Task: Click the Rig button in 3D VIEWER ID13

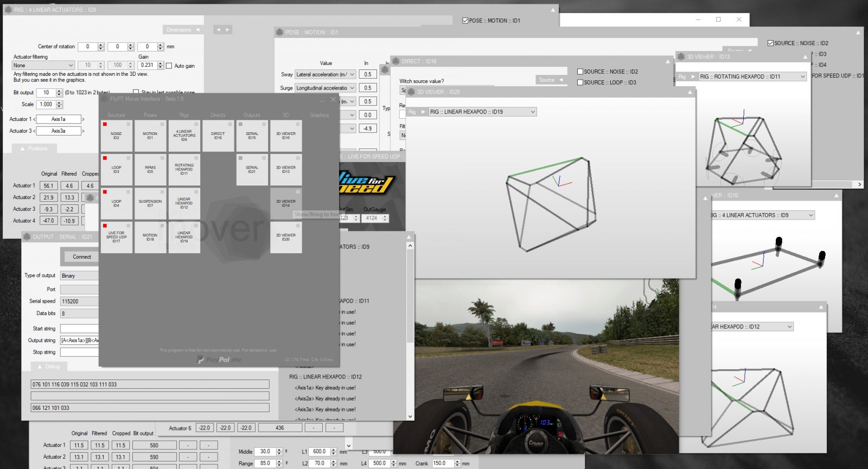Action: (687, 76)
